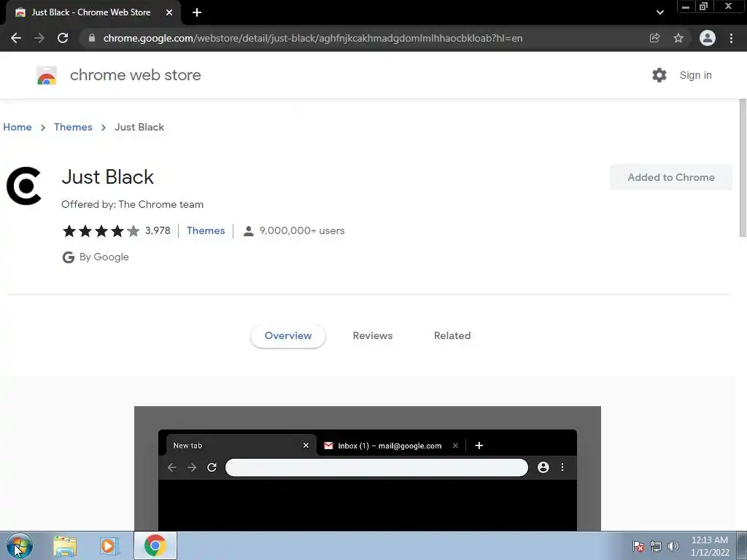
Task: Open the volume speaker tray icon
Action: [x=673, y=546]
